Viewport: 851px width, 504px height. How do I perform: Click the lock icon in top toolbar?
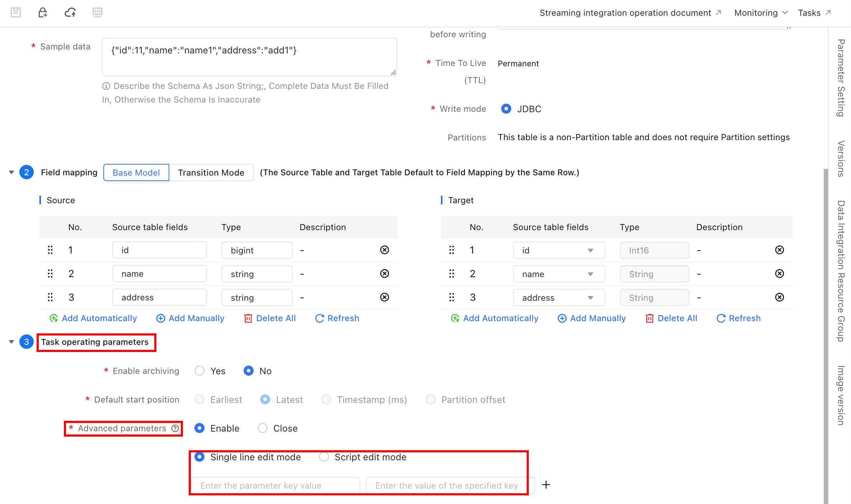(x=43, y=13)
